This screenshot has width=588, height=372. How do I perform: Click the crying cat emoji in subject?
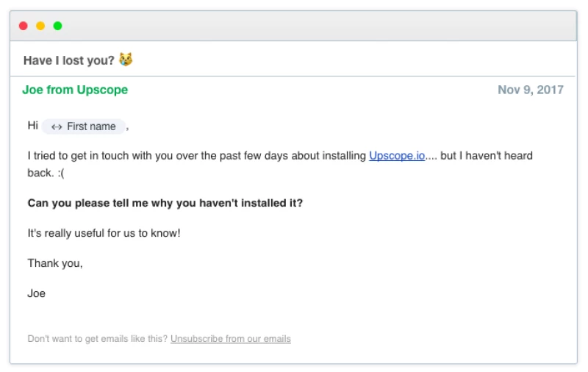126,60
